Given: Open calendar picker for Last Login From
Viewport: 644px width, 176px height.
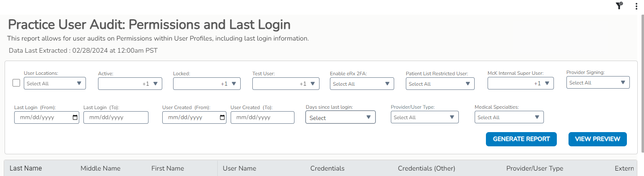Looking at the screenshot, I should 75,117.
